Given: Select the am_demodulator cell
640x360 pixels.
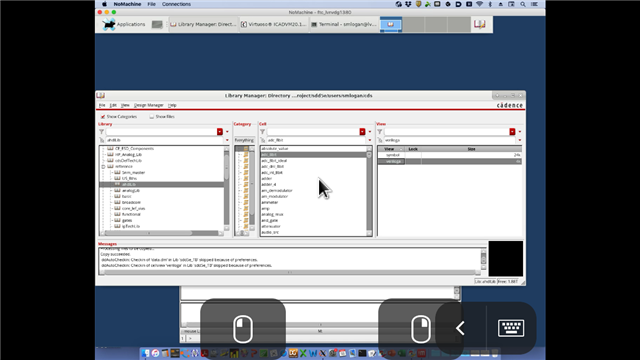Looking at the screenshot, I should tap(277, 191).
